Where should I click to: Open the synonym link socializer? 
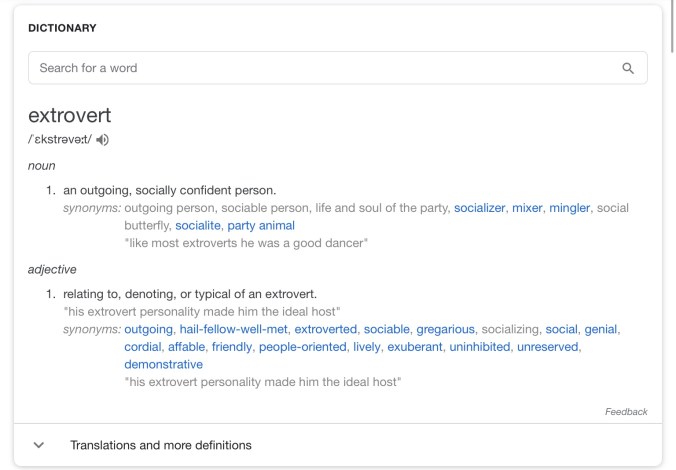[479, 207]
